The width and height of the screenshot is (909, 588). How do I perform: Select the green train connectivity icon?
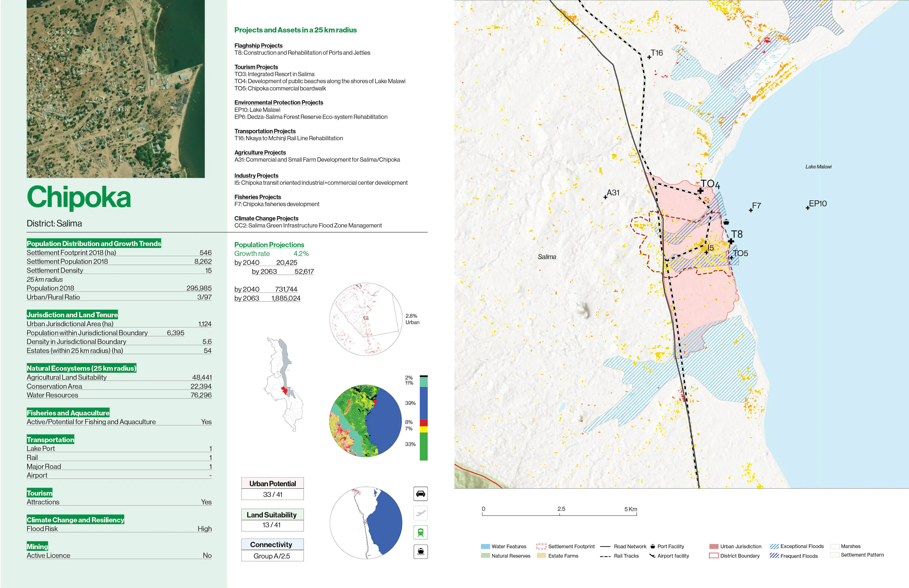pyautogui.click(x=421, y=532)
